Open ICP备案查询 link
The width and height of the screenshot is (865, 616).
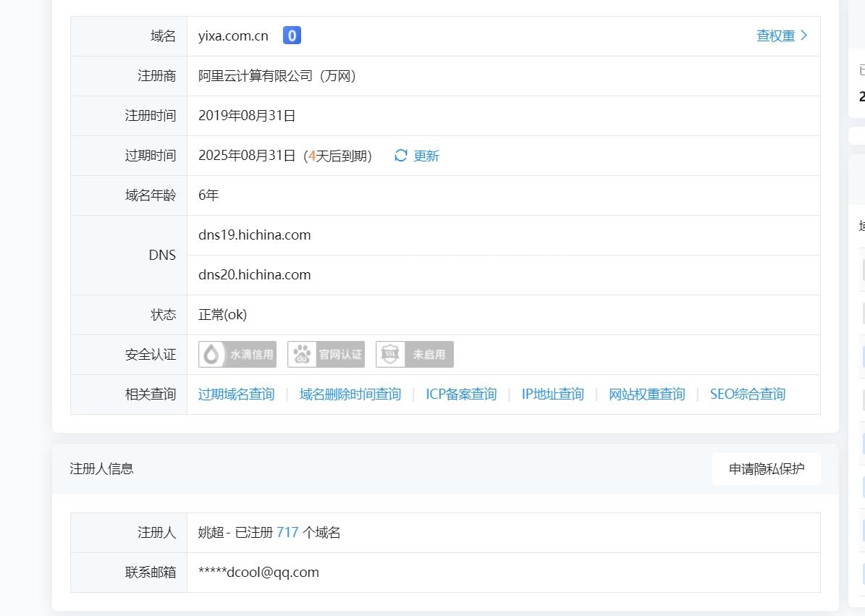461,395
